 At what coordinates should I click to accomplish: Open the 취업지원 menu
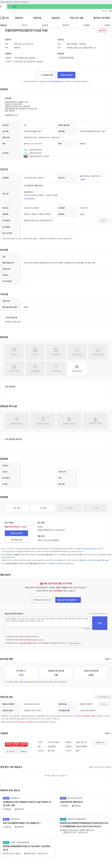(x=37, y=18)
